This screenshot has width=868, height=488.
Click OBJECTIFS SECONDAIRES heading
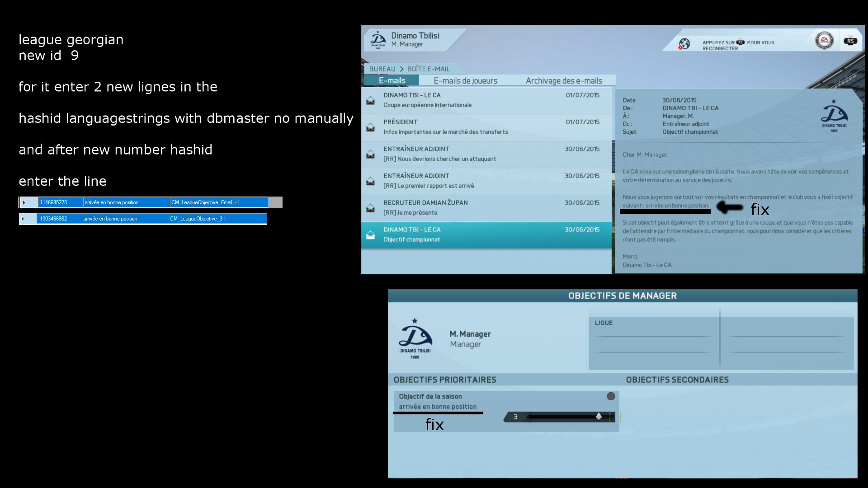[x=677, y=380]
